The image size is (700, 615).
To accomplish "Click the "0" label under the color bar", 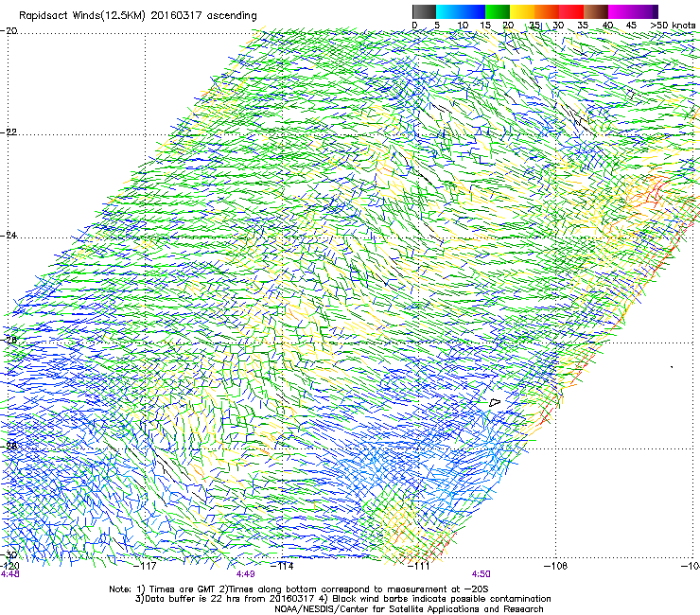I will [x=414, y=26].
